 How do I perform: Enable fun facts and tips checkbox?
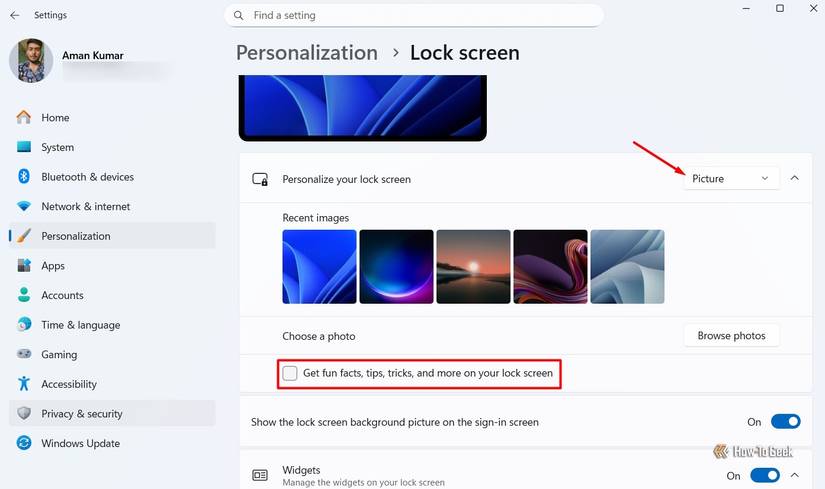click(x=290, y=373)
